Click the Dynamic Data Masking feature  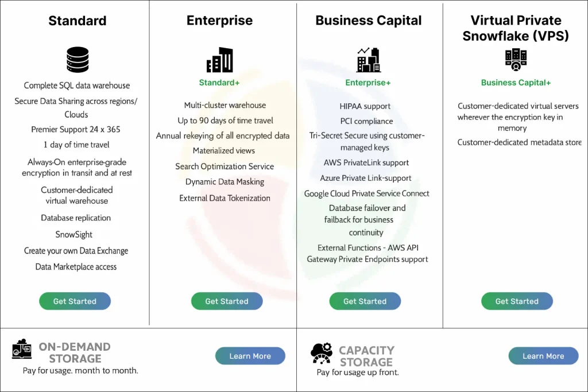225,182
